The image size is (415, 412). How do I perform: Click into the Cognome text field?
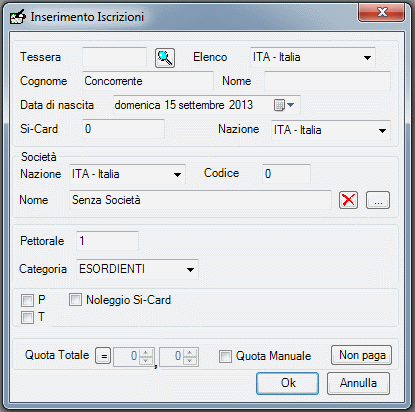[x=148, y=81]
